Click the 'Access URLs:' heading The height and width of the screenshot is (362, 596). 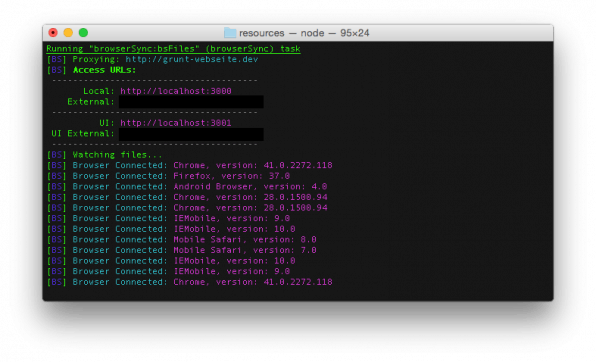tap(105, 70)
